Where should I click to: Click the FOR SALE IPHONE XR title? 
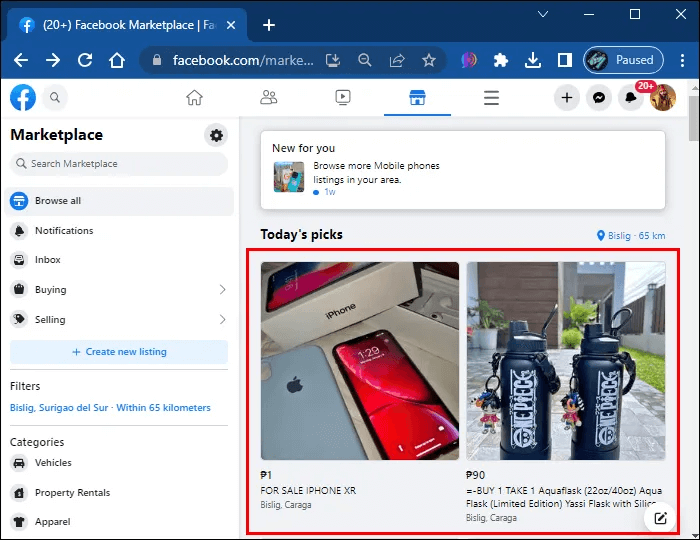coord(308,490)
